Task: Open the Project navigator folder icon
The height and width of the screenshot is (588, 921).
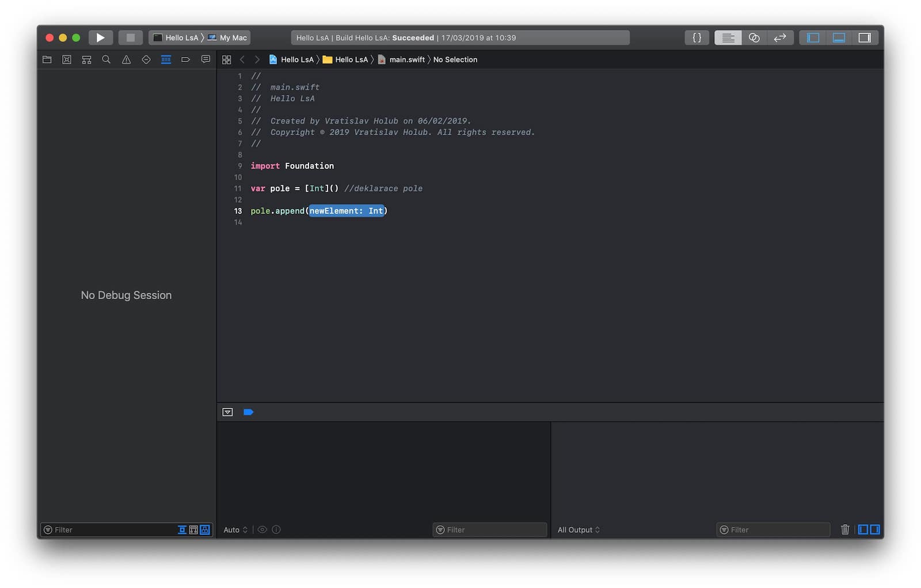Action: click(x=47, y=60)
